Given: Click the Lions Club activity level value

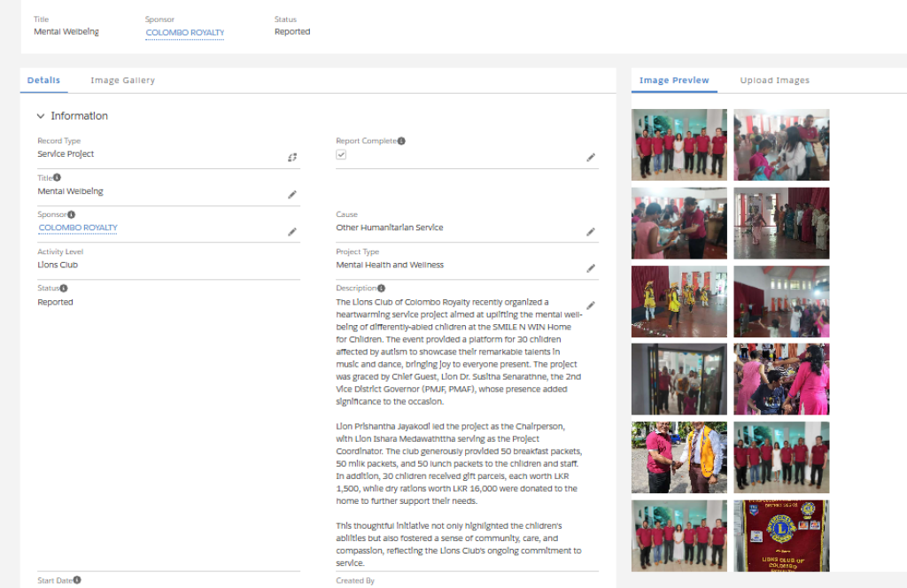Looking at the screenshot, I should click(58, 265).
